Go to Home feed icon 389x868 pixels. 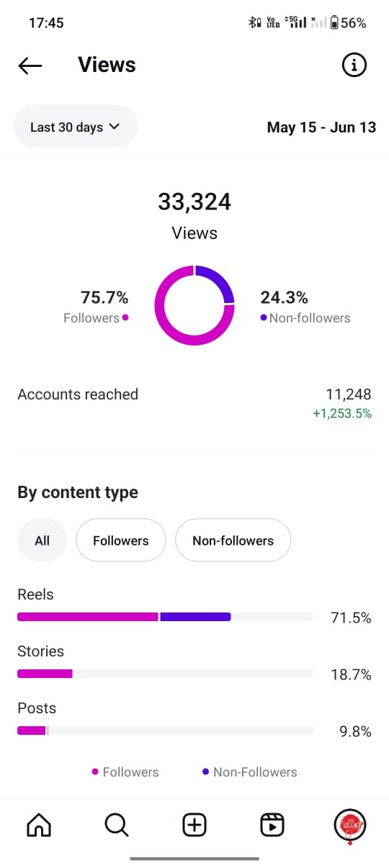point(39,825)
